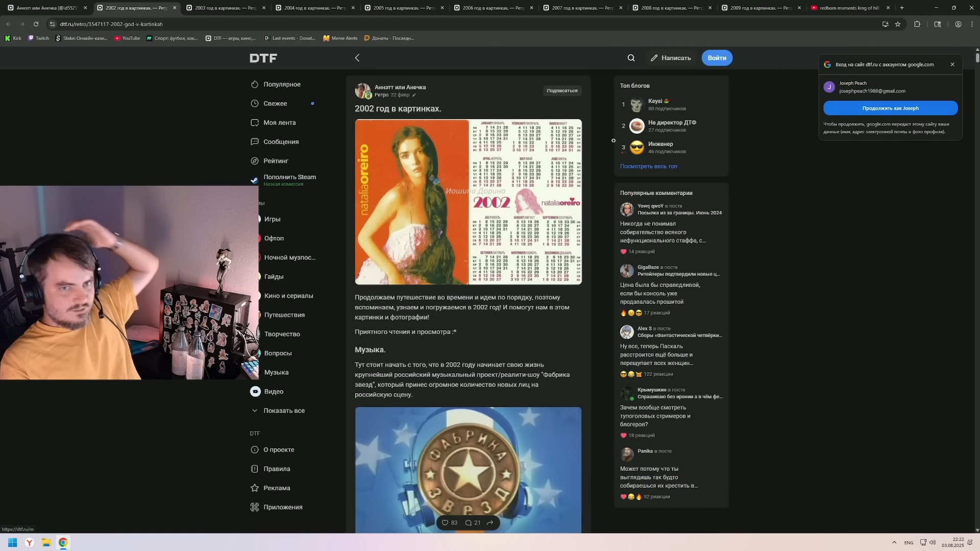Open the Видео topic icon

click(x=255, y=392)
